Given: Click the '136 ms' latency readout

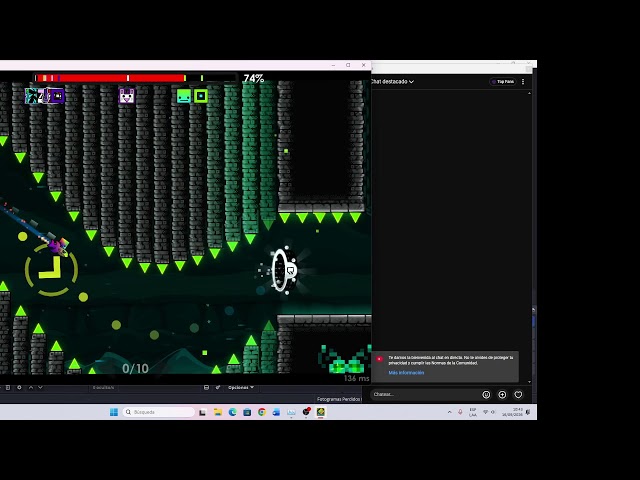Looking at the screenshot, I should [x=356, y=378].
